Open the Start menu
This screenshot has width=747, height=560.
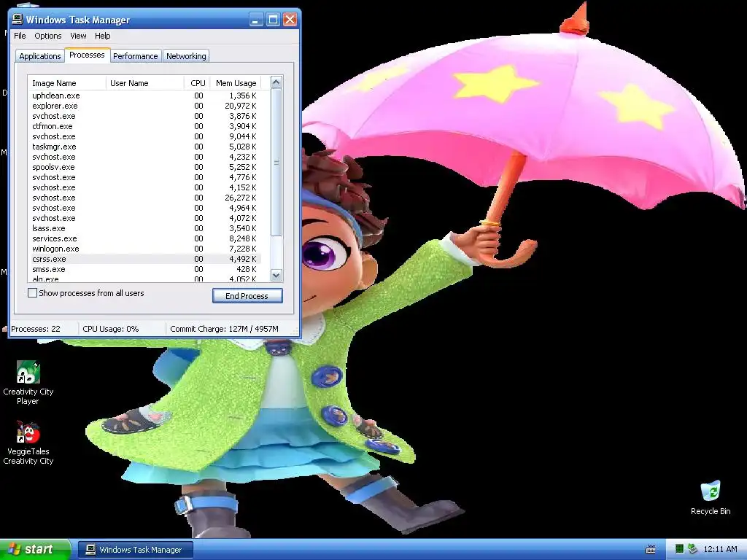click(35, 550)
